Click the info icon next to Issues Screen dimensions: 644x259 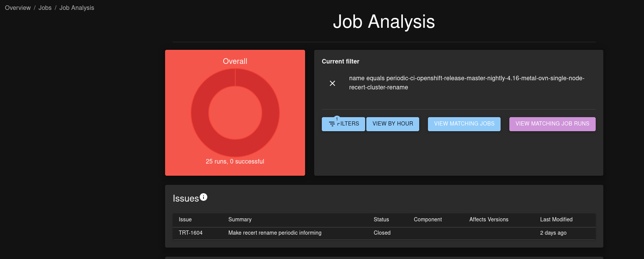click(x=204, y=197)
